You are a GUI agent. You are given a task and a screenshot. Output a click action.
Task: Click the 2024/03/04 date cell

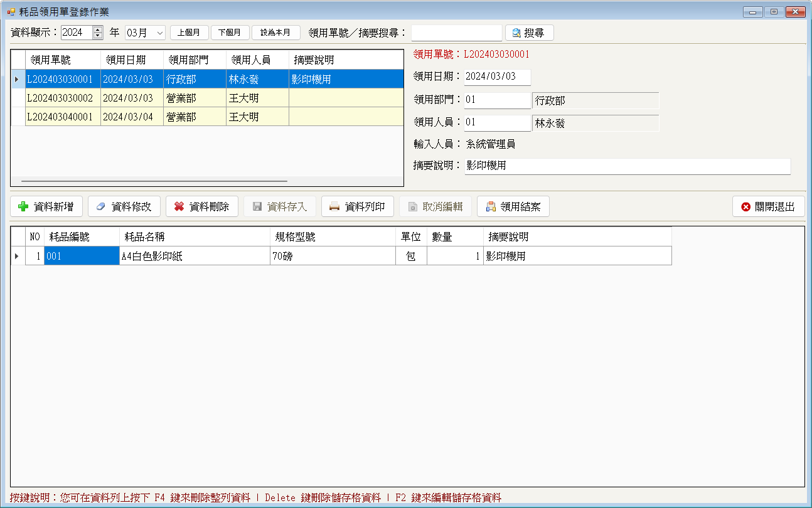coord(132,117)
